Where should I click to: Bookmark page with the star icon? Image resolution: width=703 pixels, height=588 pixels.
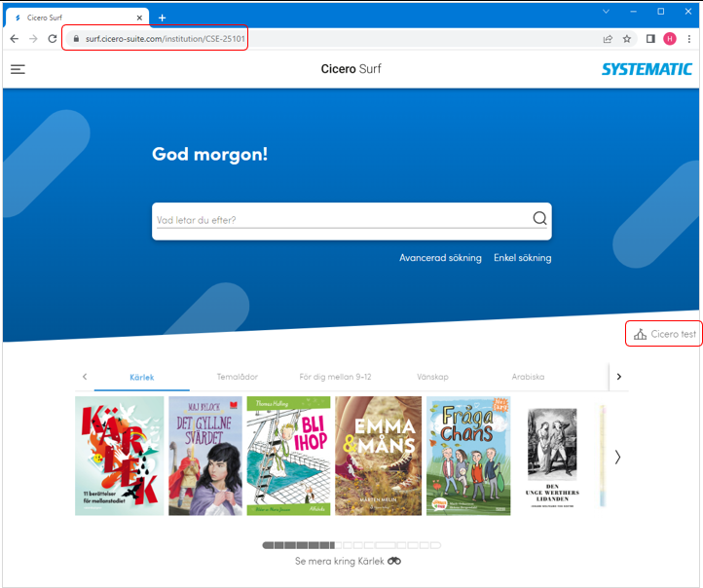627,39
